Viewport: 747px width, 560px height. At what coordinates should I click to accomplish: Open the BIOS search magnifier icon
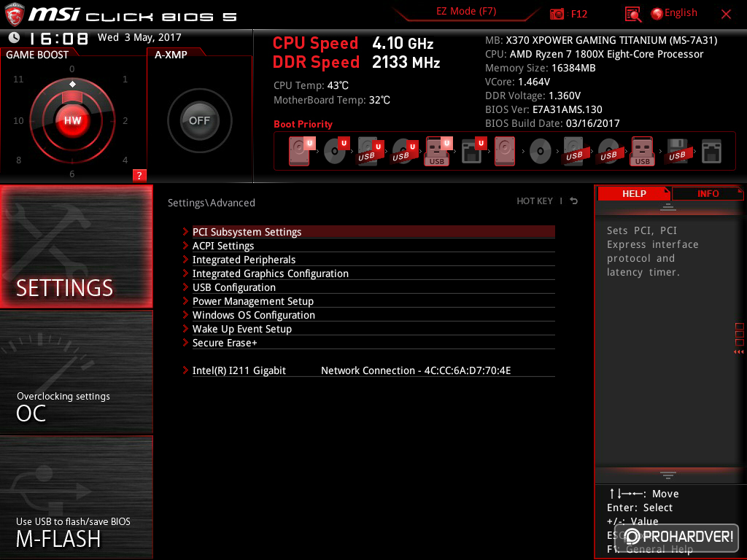632,15
